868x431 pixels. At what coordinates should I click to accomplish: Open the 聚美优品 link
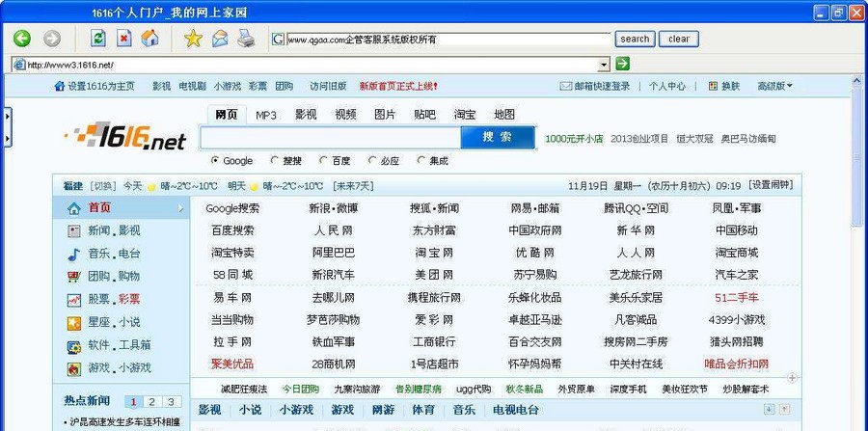pos(232,364)
